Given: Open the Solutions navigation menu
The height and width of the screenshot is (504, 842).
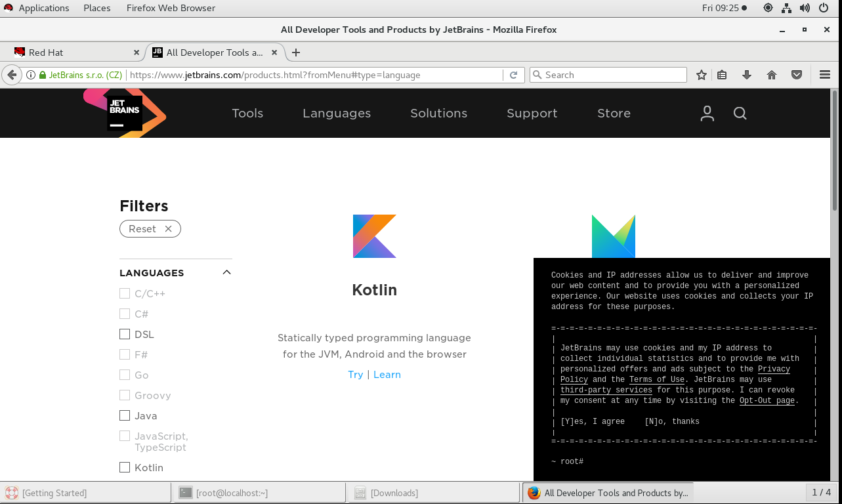Looking at the screenshot, I should pos(439,114).
